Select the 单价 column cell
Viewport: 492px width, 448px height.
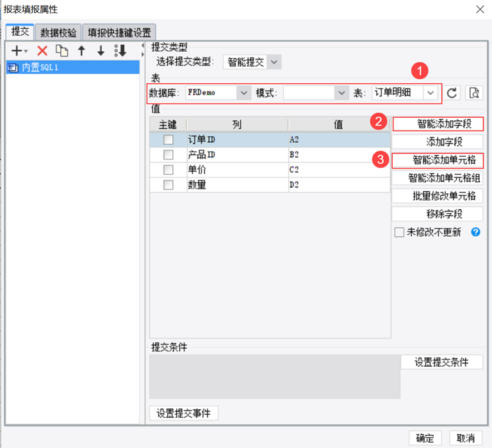[x=238, y=170]
